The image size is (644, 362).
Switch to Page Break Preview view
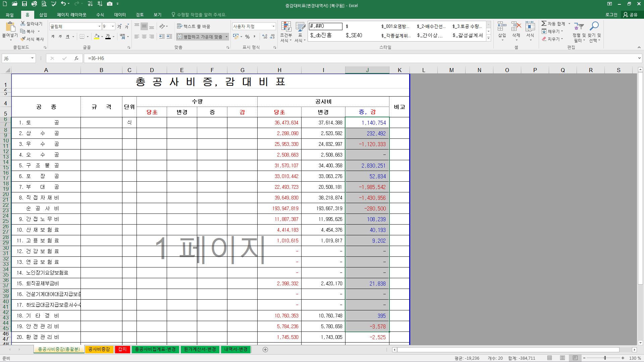(575, 358)
